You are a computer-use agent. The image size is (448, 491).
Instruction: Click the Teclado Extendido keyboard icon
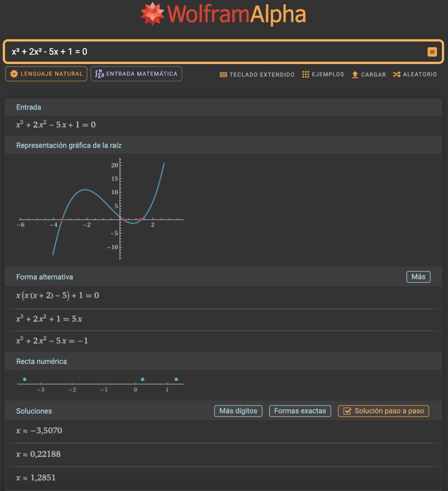tap(223, 75)
